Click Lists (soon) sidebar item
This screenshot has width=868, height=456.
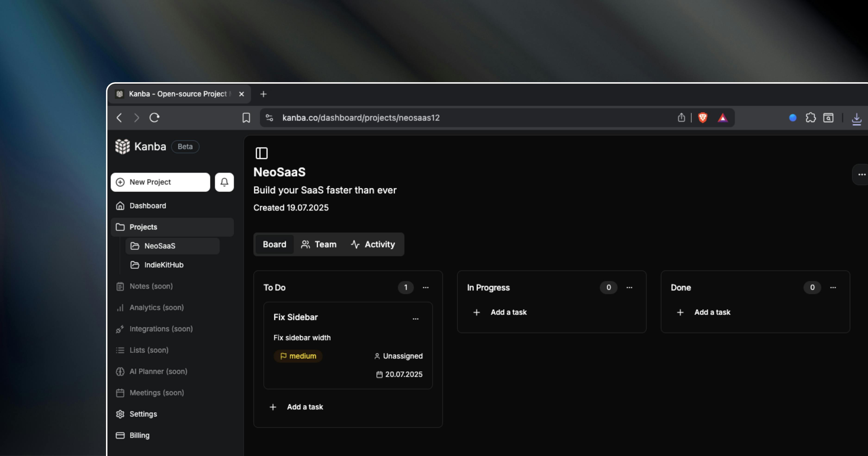tap(172, 350)
